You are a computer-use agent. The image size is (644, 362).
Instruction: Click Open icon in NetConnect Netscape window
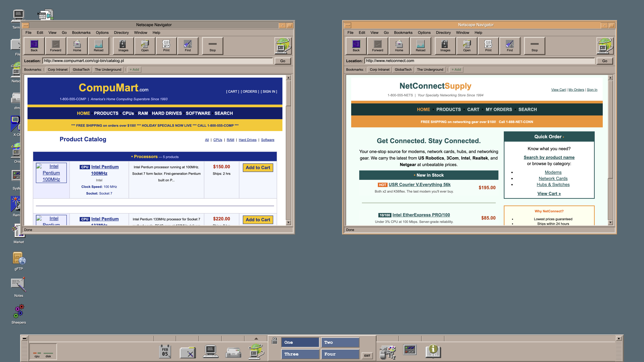pyautogui.click(x=467, y=46)
